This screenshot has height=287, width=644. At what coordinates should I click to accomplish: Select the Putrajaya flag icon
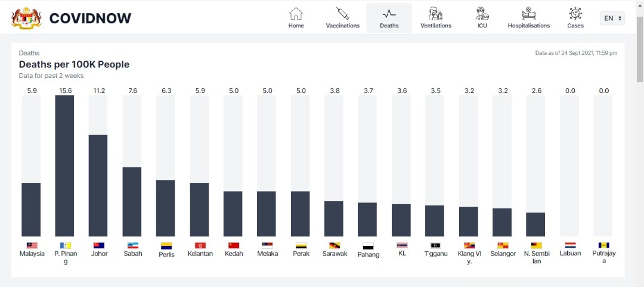(x=603, y=245)
